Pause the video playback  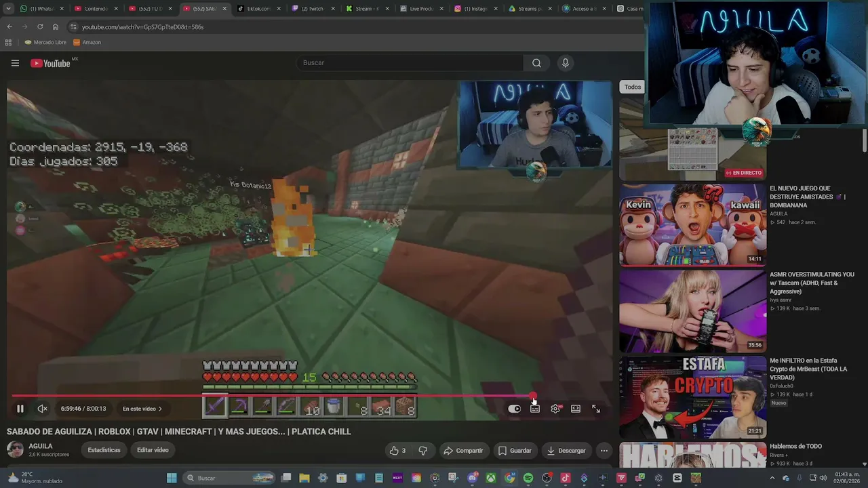click(20, 409)
